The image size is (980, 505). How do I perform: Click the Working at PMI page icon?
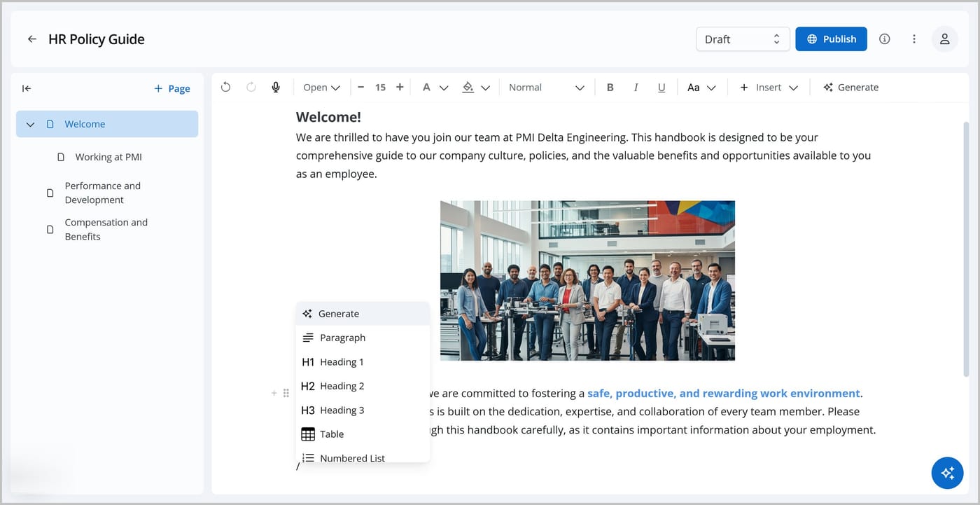[61, 157]
